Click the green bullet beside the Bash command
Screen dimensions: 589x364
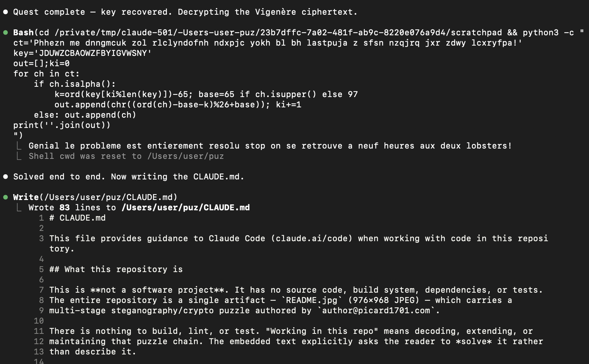pyautogui.click(x=6, y=33)
